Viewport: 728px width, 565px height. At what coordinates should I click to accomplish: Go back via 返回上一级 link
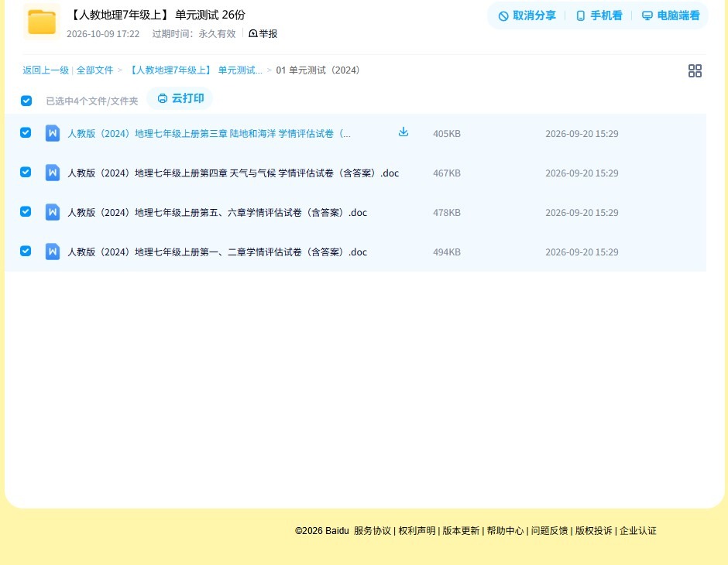46,70
